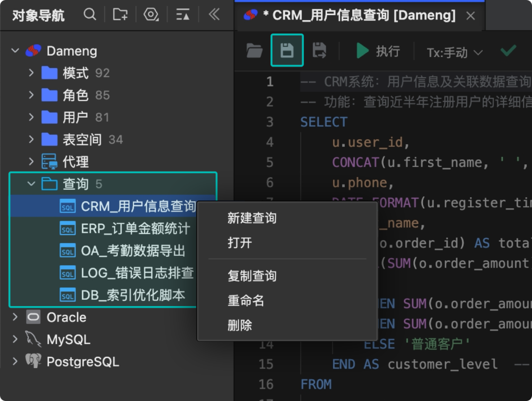Click the collapse-all icon in navigator header
The image size is (532, 401).
point(183,15)
